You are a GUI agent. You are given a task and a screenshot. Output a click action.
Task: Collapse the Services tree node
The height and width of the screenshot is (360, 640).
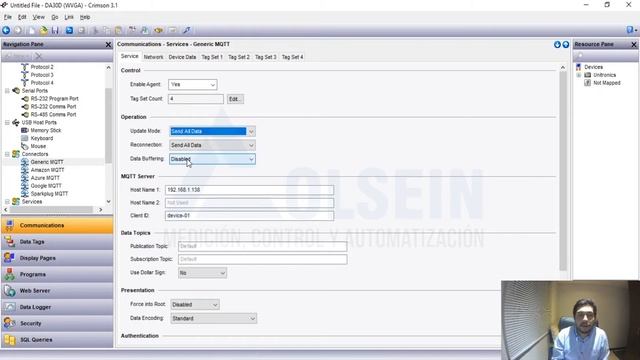pos(7,202)
